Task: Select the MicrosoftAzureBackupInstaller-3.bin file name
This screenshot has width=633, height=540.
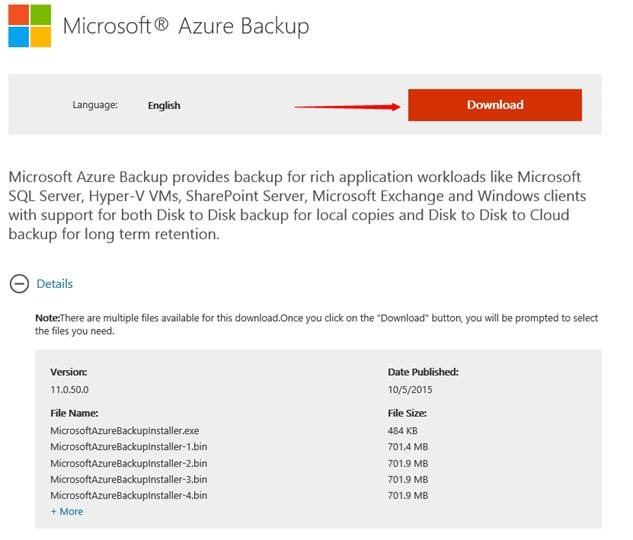Action: pyautogui.click(x=129, y=480)
